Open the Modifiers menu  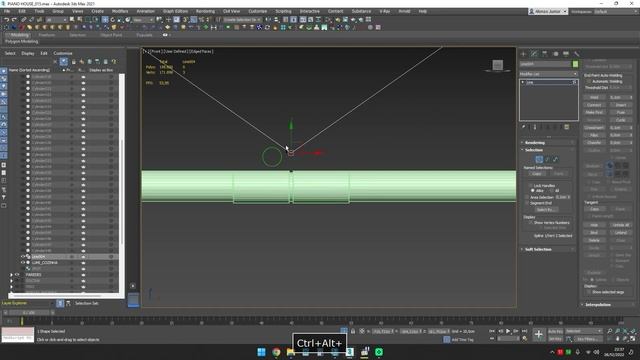click(120, 11)
